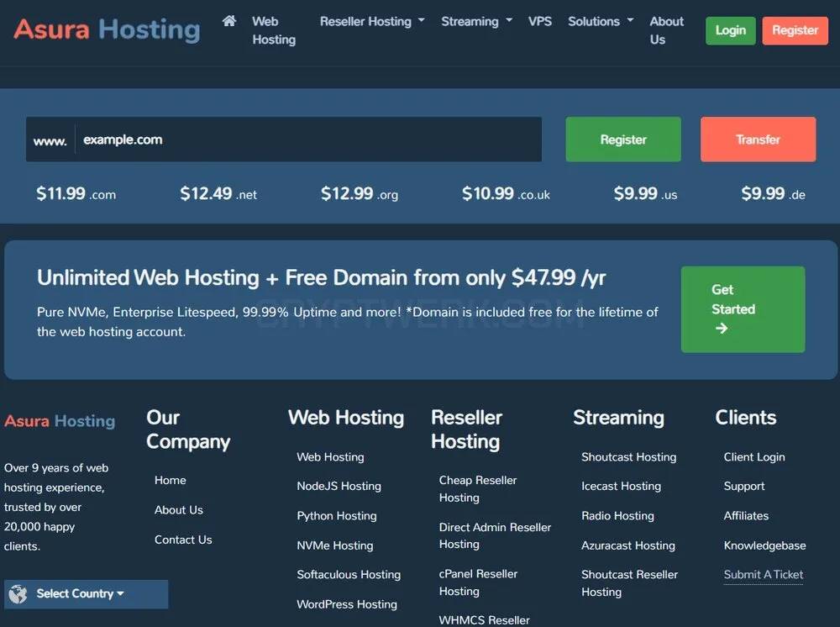Open the Knowledgebase footer link

(764, 545)
